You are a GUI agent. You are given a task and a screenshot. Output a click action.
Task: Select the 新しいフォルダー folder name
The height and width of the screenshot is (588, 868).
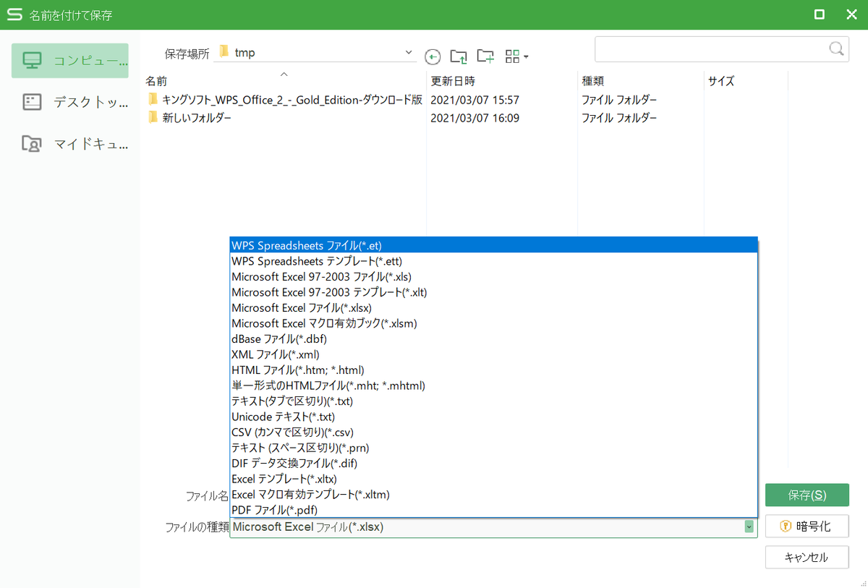[x=197, y=118]
